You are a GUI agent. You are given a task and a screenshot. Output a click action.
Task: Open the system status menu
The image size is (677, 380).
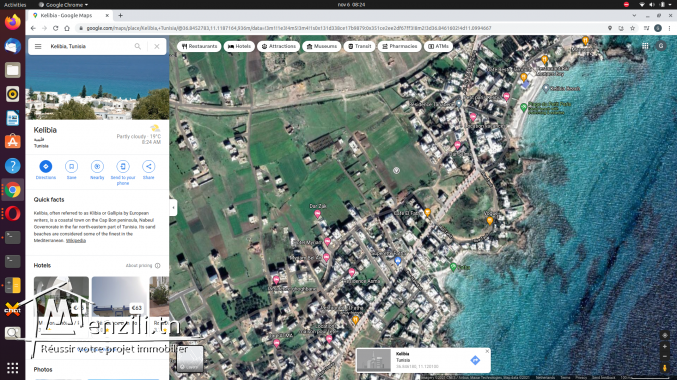pyautogui.click(x=656, y=5)
